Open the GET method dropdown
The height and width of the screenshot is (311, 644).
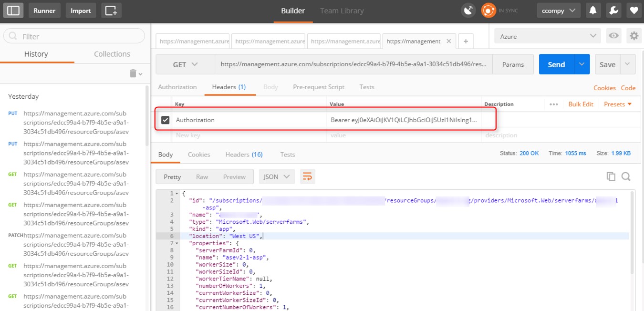click(x=185, y=64)
